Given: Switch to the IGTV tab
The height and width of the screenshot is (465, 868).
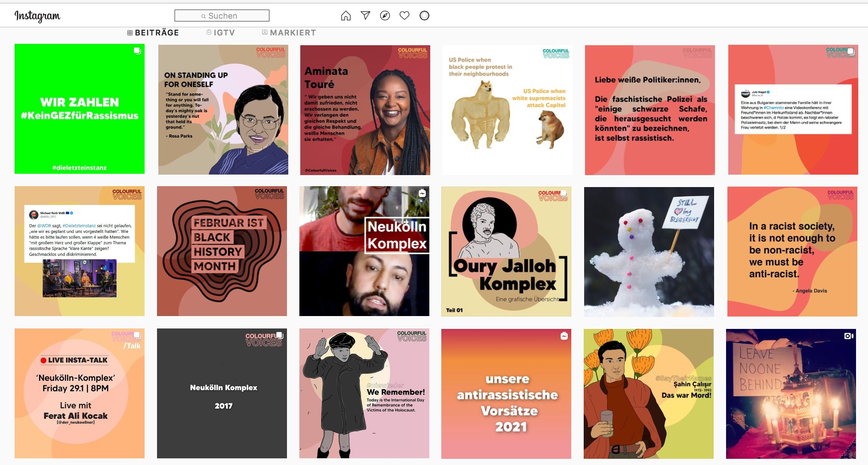Looking at the screenshot, I should 220,33.
